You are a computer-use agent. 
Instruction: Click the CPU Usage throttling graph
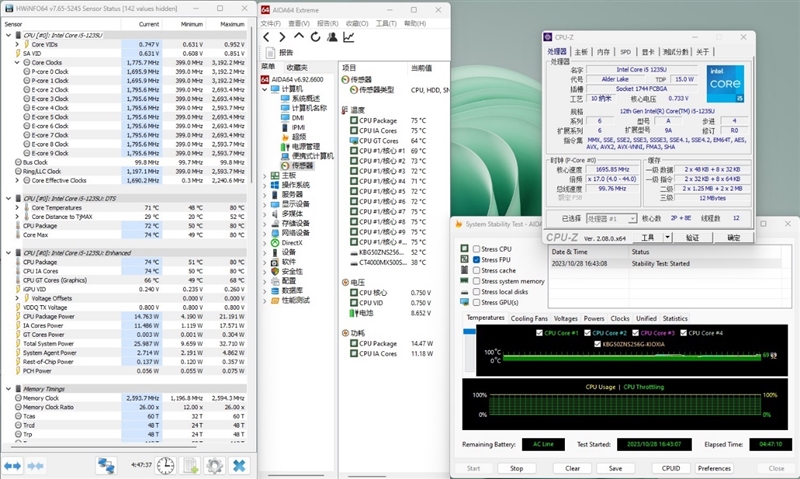tap(625, 405)
